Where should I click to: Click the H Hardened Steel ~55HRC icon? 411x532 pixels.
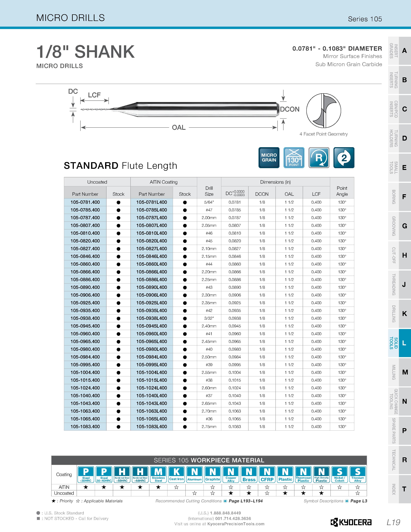[122, 474]
